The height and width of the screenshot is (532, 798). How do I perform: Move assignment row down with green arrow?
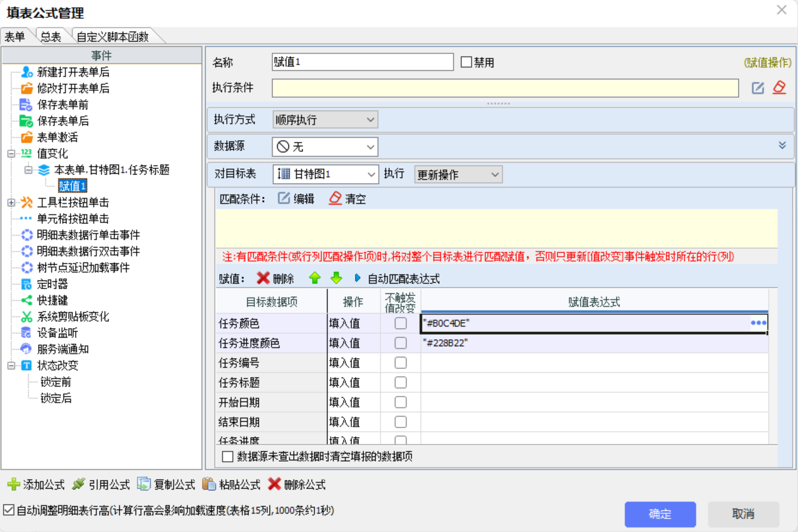[337, 278]
